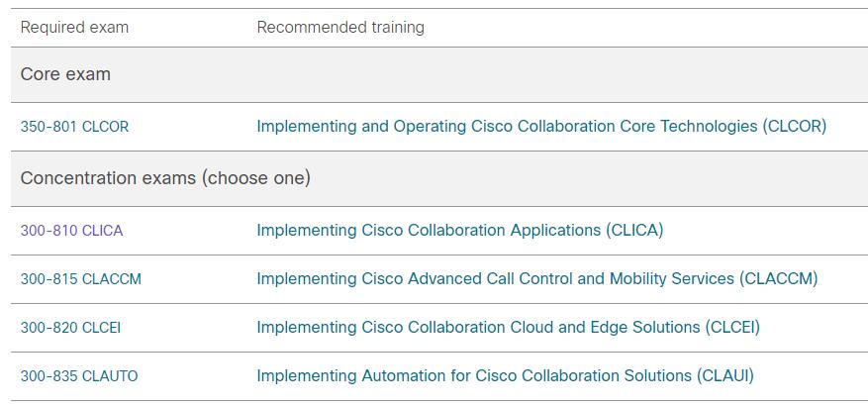Click the "(choose one)" text in heading
Viewport: 868px width, 407px height.
pos(255,178)
